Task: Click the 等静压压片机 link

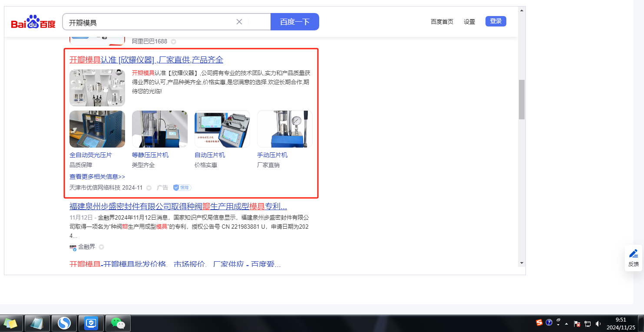Action: 150,155
